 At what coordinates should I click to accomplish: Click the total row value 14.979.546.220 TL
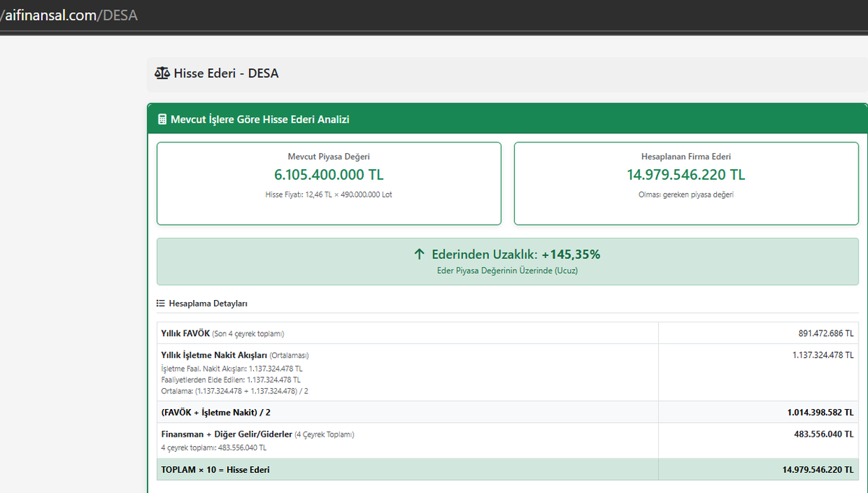tap(818, 470)
